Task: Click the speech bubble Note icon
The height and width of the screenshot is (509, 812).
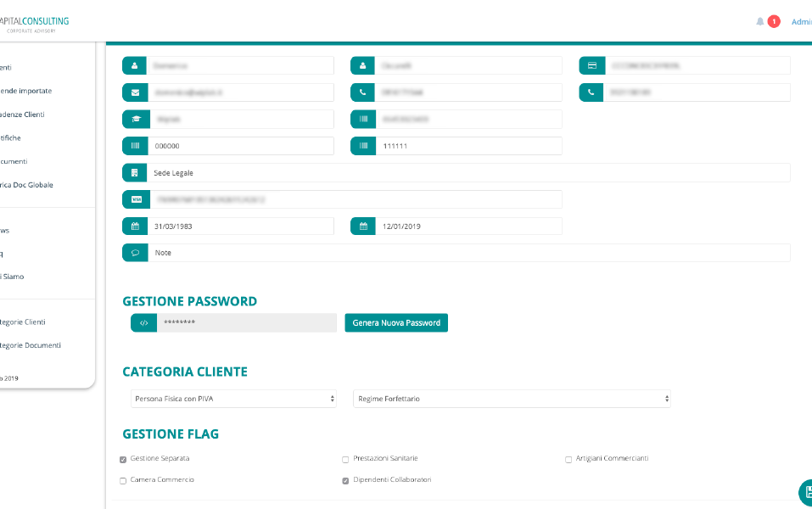Action: point(135,253)
